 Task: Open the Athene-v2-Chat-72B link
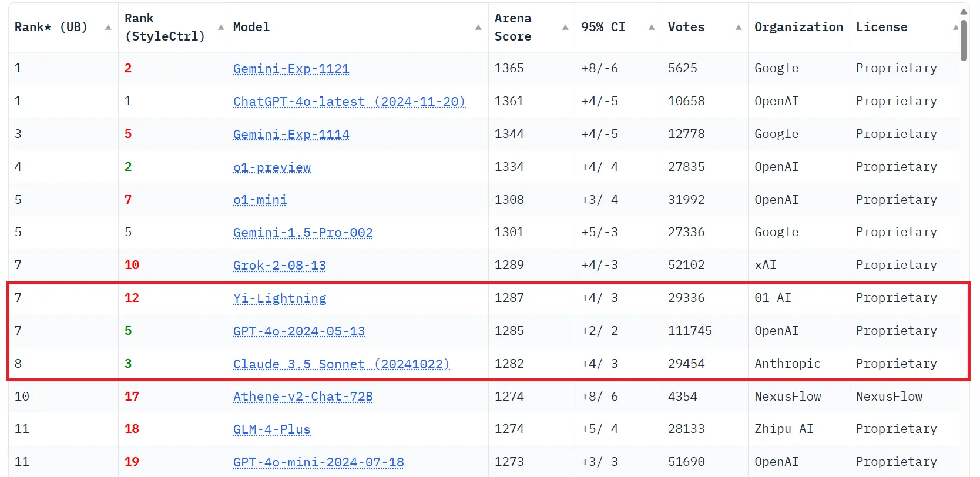point(303,397)
